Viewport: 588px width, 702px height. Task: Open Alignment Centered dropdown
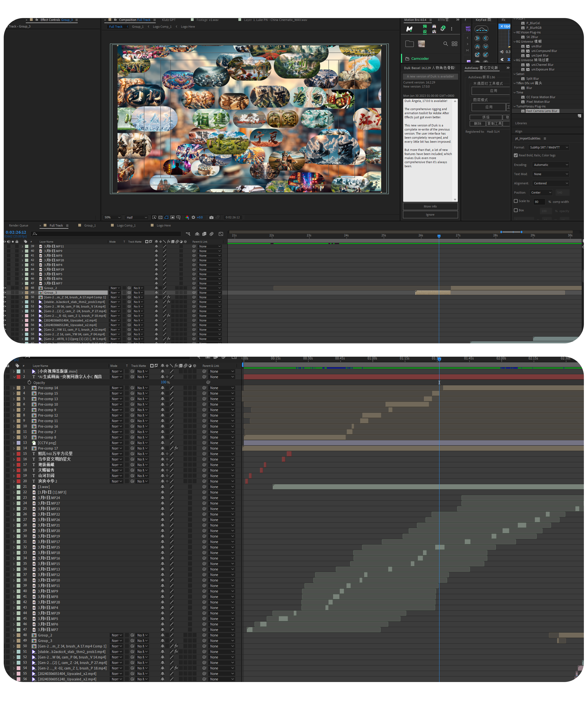click(x=551, y=183)
